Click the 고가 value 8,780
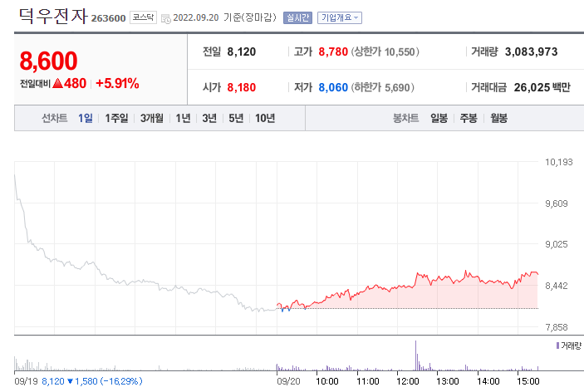 coord(333,51)
